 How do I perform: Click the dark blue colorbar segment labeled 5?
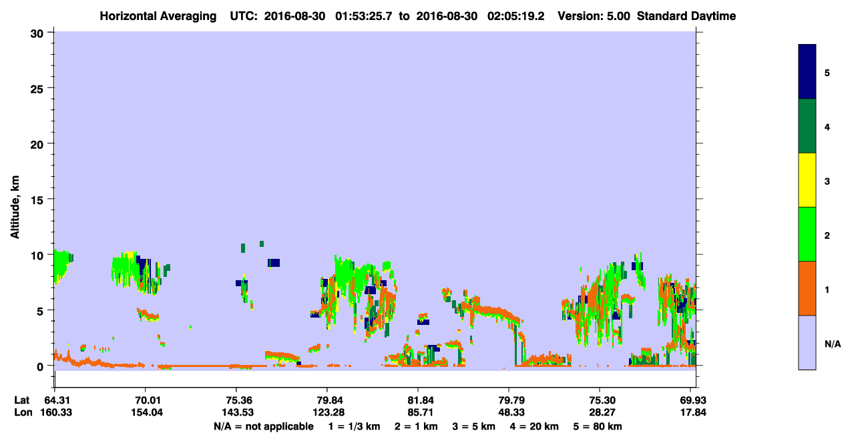(x=807, y=72)
